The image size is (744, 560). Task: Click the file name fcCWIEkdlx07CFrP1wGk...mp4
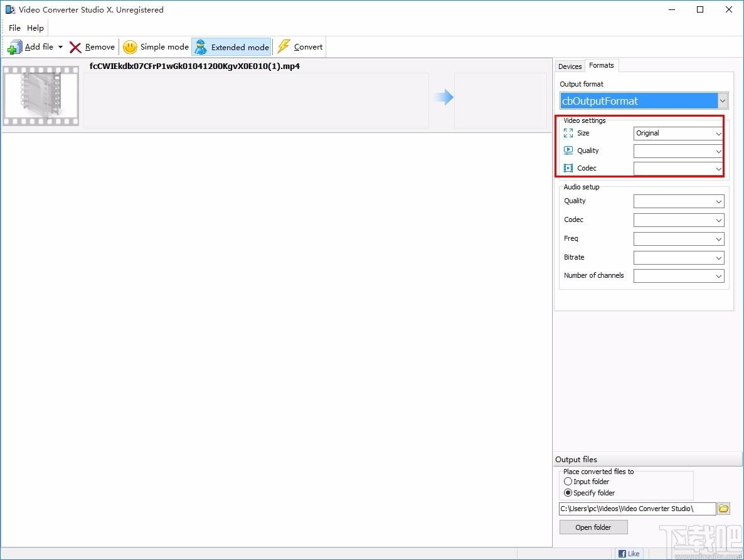[x=194, y=66]
